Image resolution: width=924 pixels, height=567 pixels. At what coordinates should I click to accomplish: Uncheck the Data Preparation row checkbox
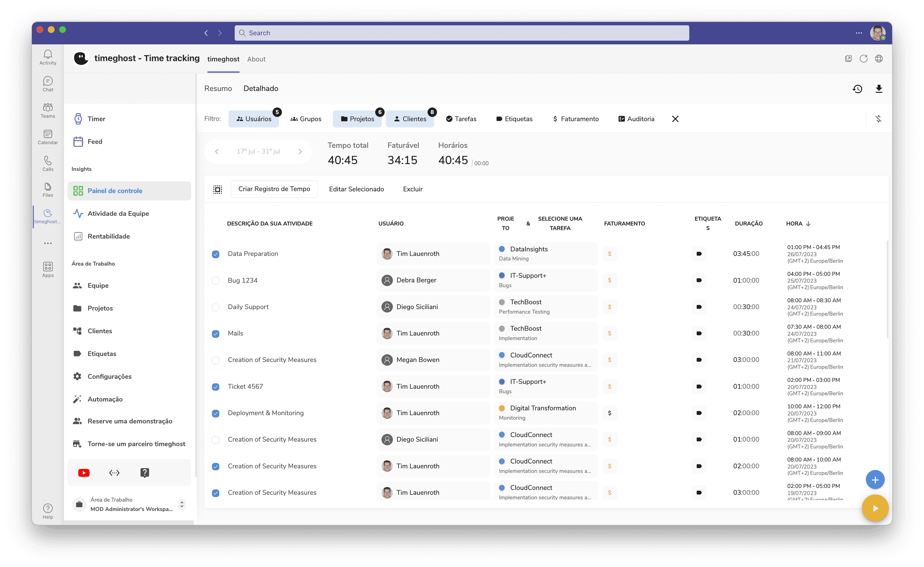(x=216, y=254)
